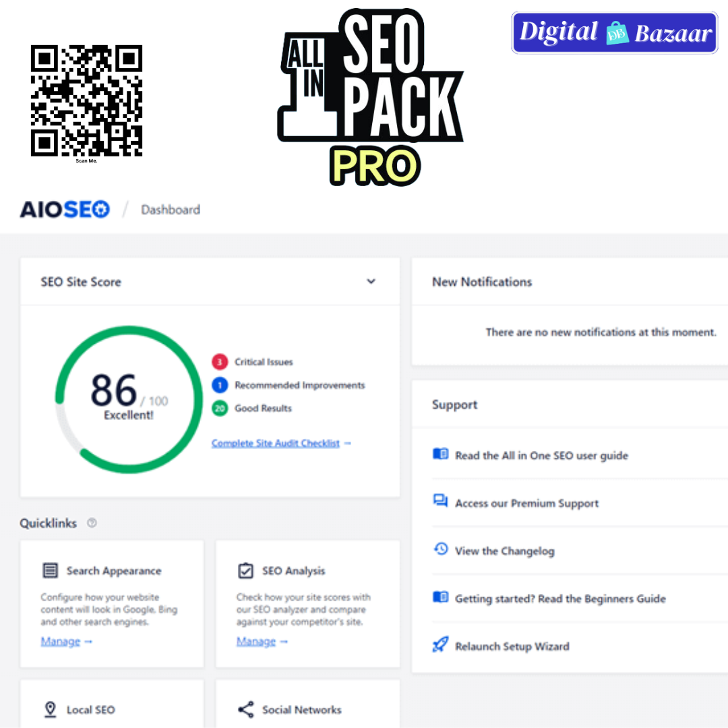Click the View the Changelog history icon
Viewport: 728px width, 728px height.
[x=440, y=550]
